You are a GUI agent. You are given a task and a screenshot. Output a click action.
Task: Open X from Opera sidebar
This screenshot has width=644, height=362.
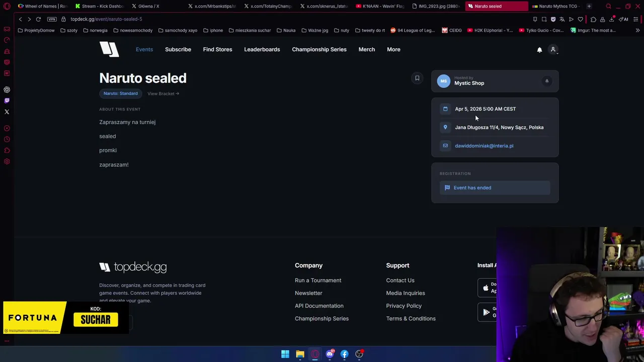(7, 112)
